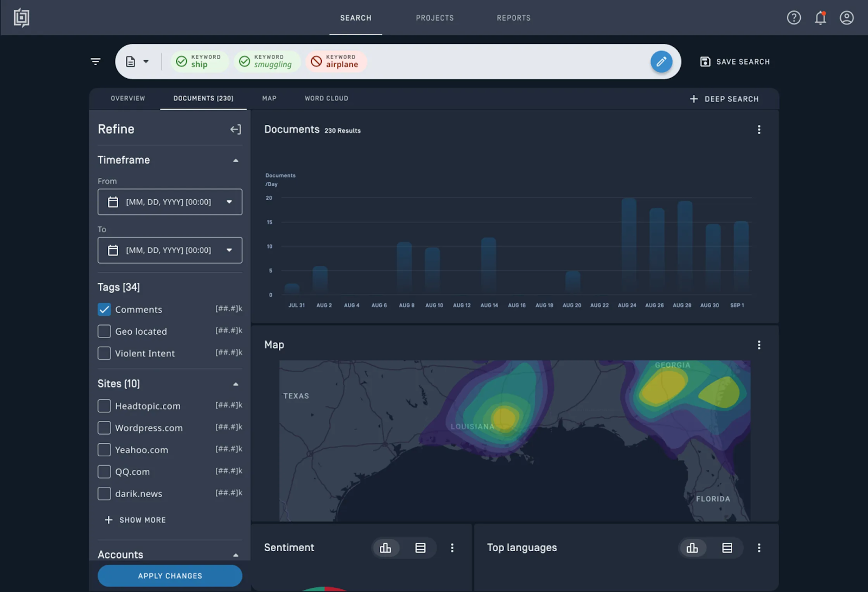The height and width of the screenshot is (592, 868).
Task: Click the help question mark icon
Action: point(794,18)
